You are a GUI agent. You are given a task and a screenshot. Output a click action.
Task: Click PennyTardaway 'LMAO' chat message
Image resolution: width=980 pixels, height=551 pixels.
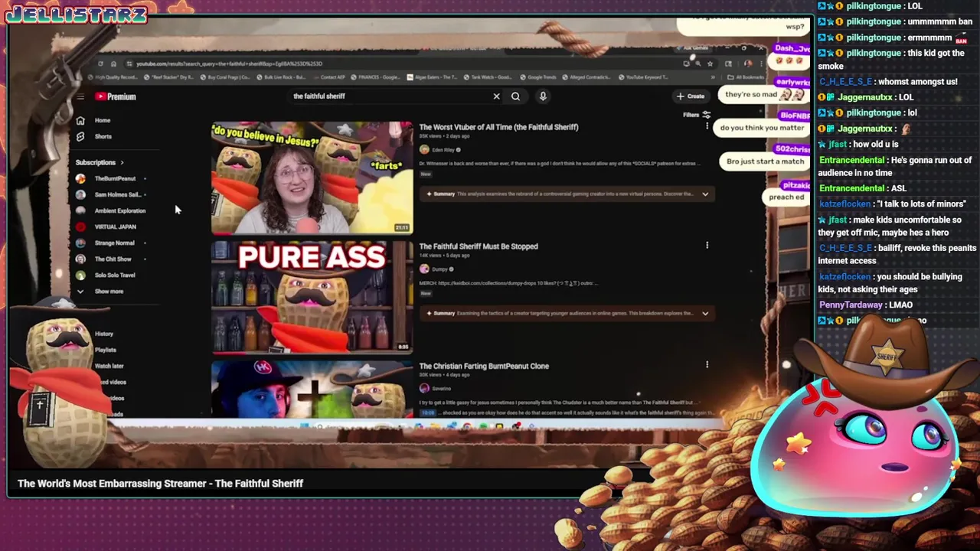pos(866,305)
